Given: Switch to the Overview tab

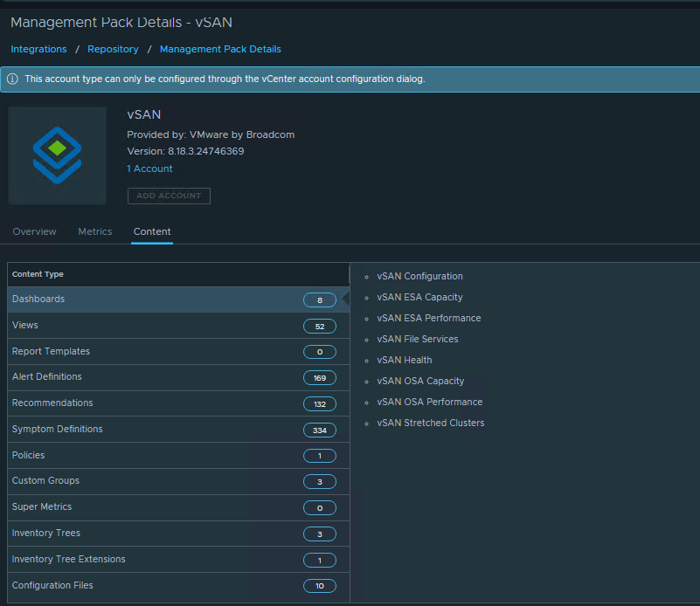Looking at the screenshot, I should pos(34,231).
